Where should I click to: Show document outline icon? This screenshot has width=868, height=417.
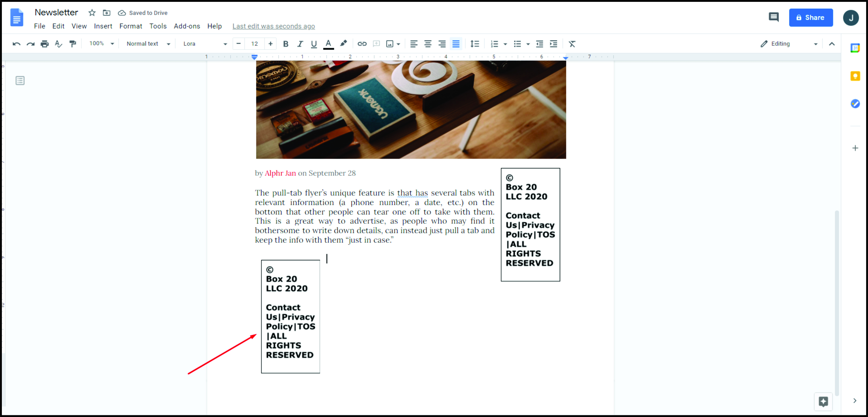pos(20,80)
